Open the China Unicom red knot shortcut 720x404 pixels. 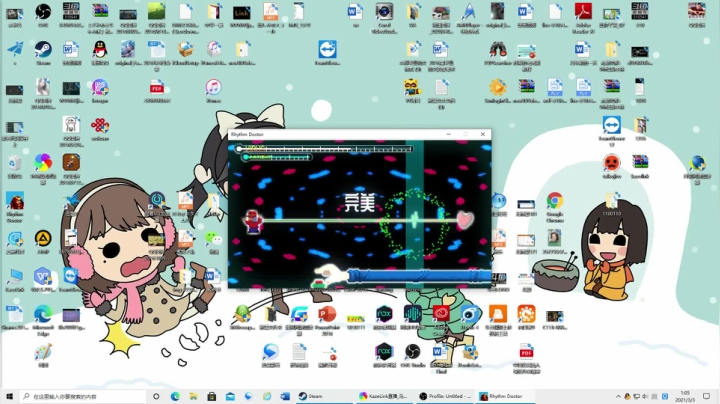100,125
